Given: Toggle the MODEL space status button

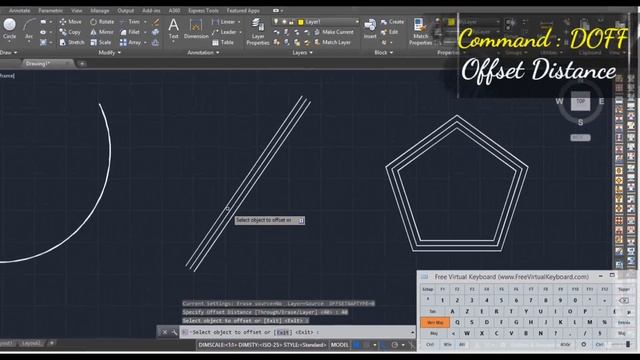Looking at the screenshot, I should [x=340, y=345].
